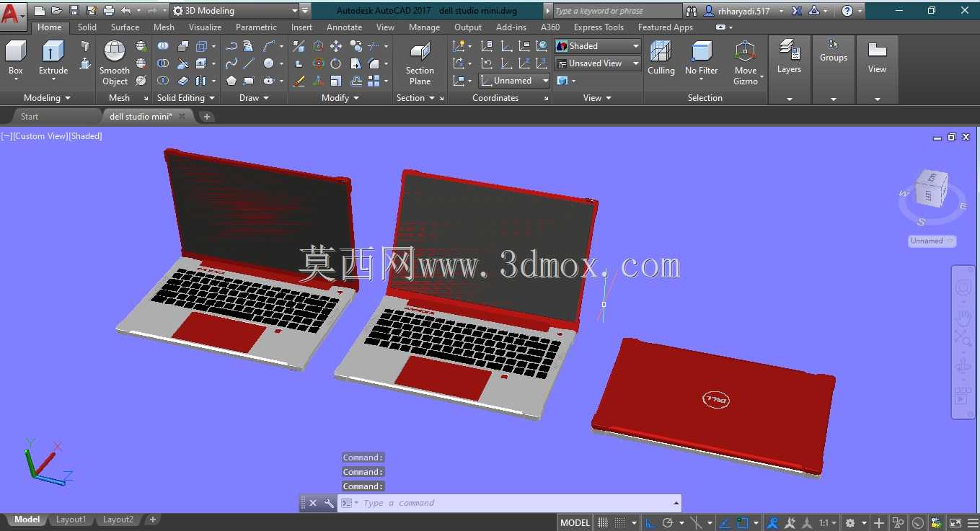Expand the Draw panel
980x531 pixels.
tap(254, 98)
